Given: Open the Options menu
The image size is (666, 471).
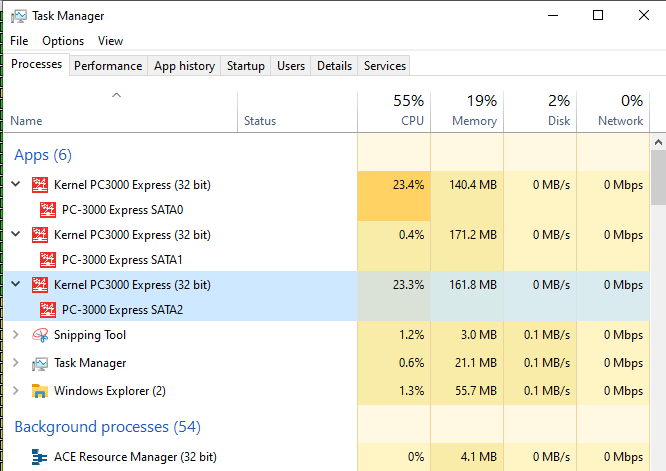Looking at the screenshot, I should pos(63,41).
